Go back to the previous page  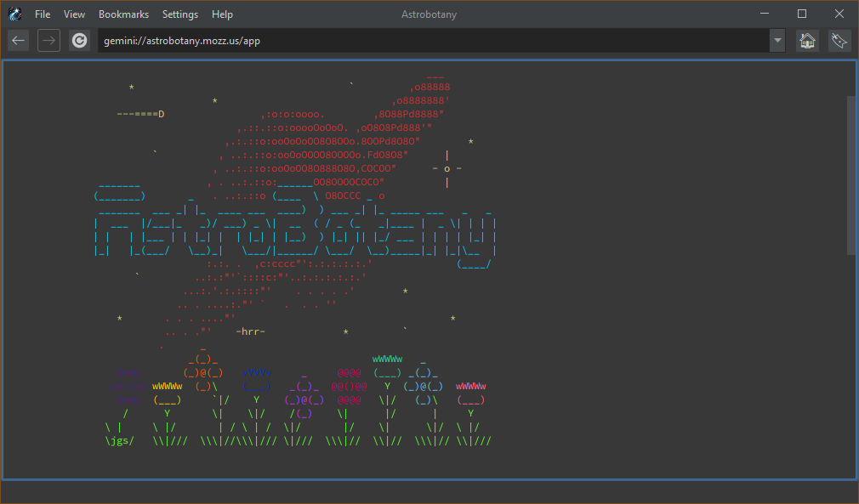[x=18, y=41]
